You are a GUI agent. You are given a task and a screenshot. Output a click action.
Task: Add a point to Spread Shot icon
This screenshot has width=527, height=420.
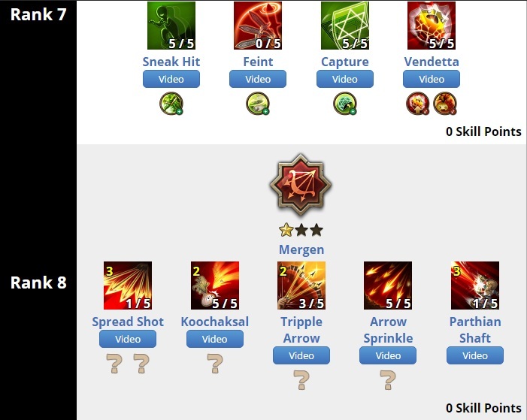coord(128,286)
